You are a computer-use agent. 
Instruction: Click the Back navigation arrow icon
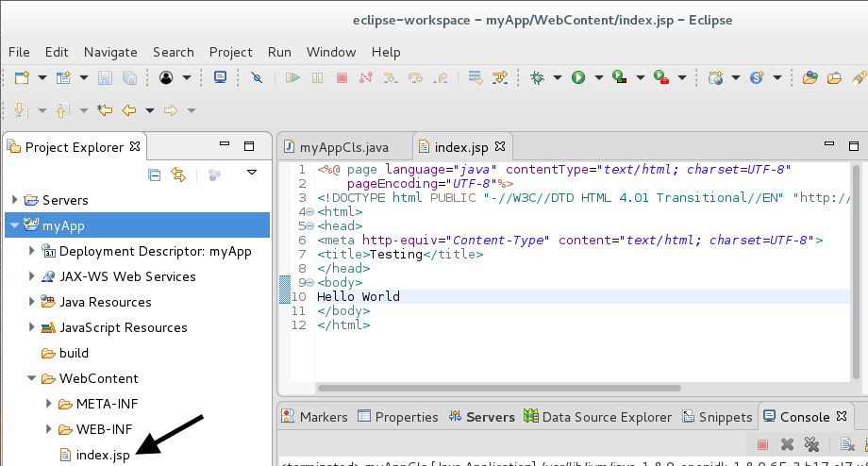[129, 110]
